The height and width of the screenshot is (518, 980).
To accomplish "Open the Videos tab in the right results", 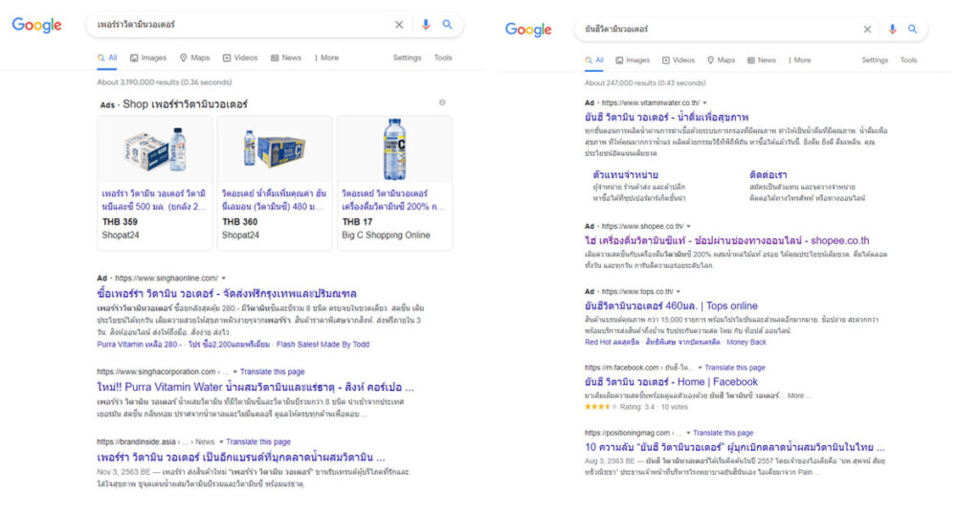I will pos(679,60).
